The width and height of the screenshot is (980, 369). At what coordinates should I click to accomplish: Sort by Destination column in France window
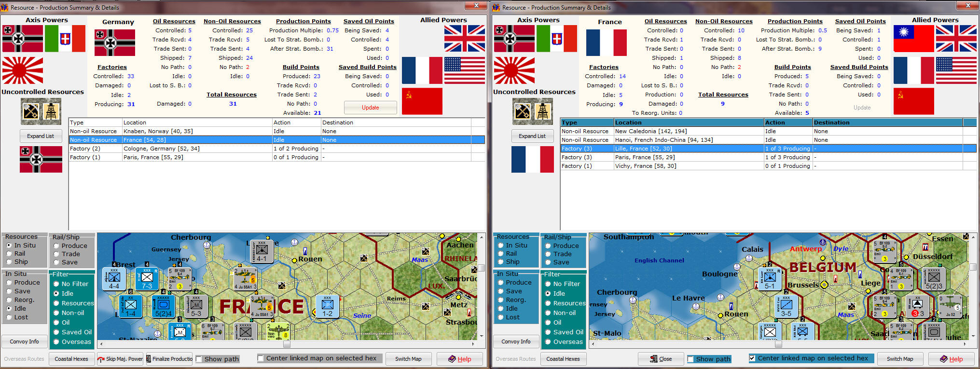pyautogui.click(x=888, y=123)
